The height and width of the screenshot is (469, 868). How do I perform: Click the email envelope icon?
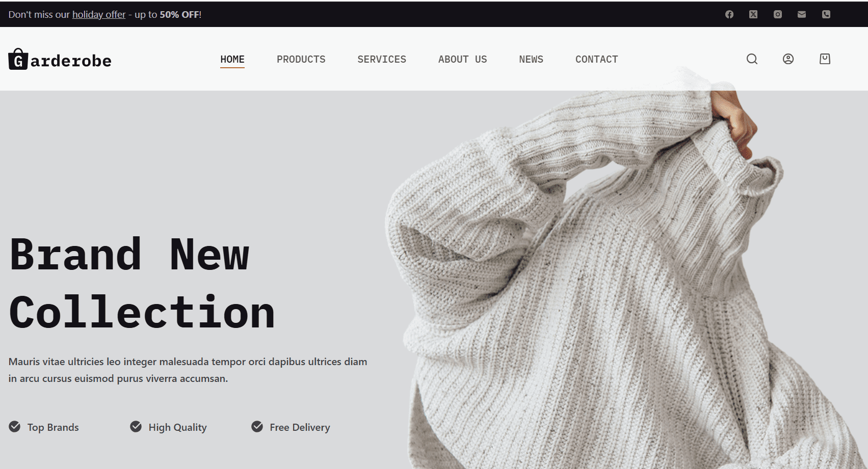tap(802, 14)
